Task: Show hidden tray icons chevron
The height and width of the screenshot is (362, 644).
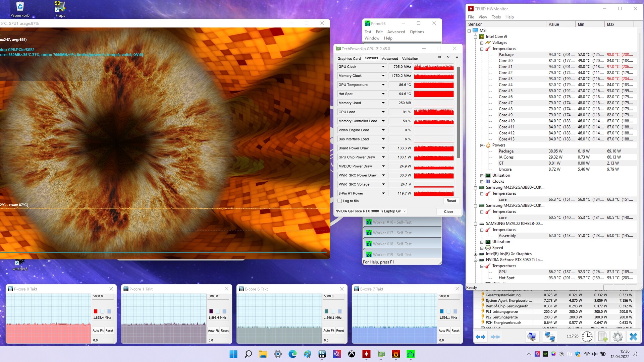Action: [529, 354]
